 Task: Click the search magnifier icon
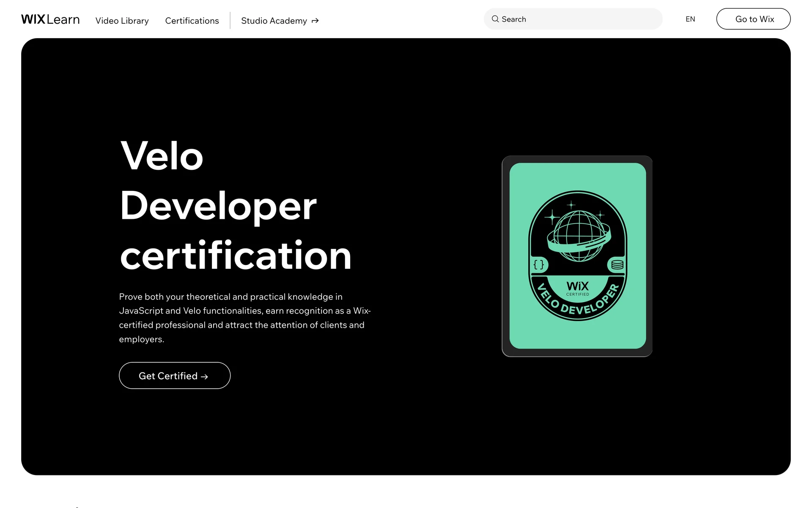pos(495,19)
